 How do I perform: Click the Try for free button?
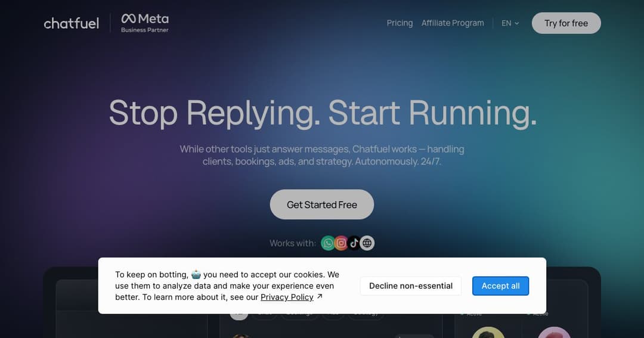coord(566,23)
